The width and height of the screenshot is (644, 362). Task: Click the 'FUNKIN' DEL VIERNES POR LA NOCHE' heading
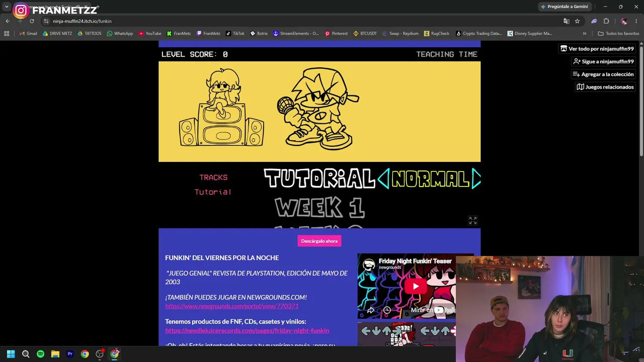[222, 257]
